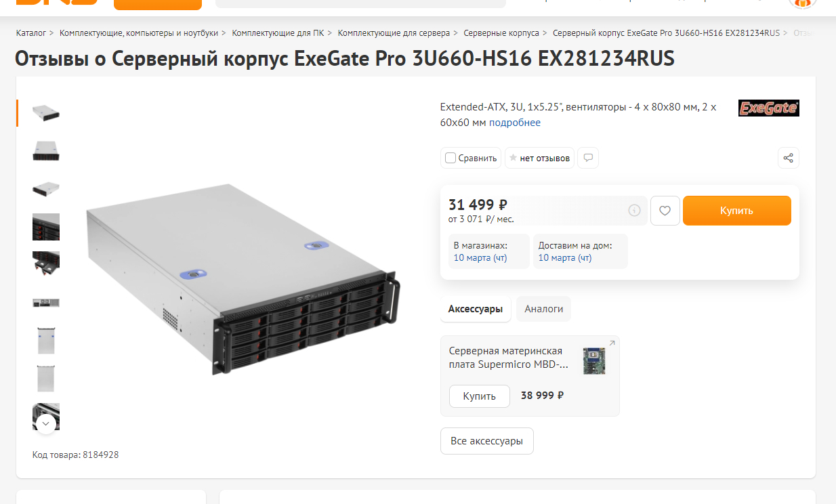Open the comments speech bubble icon
Screen dimensions: 836x504
click(x=588, y=158)
